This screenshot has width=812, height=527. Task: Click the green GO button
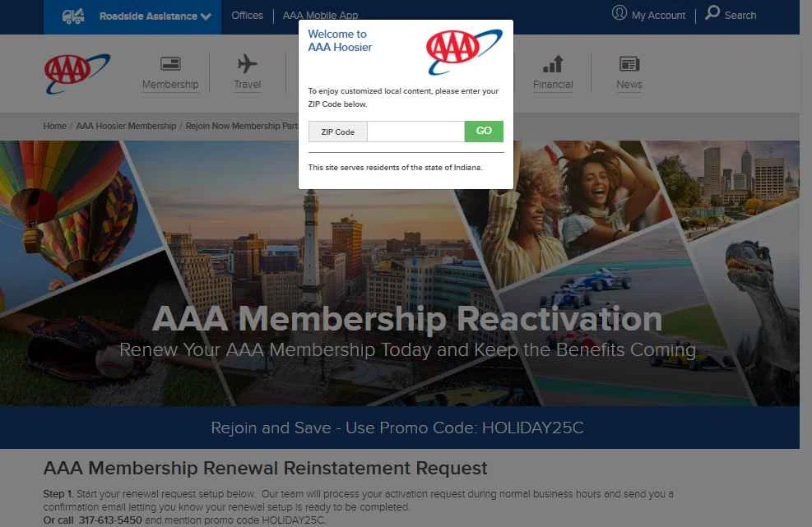(484, 132)
